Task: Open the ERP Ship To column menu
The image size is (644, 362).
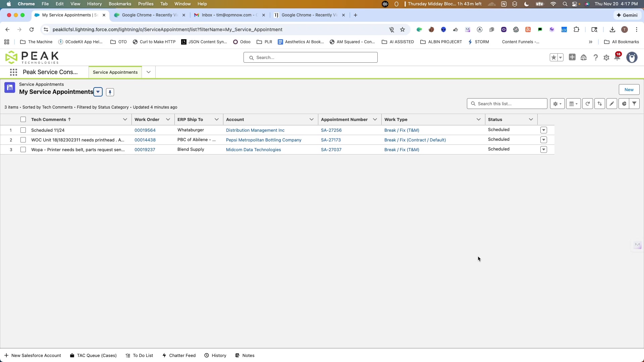Action: click(217, 120)
